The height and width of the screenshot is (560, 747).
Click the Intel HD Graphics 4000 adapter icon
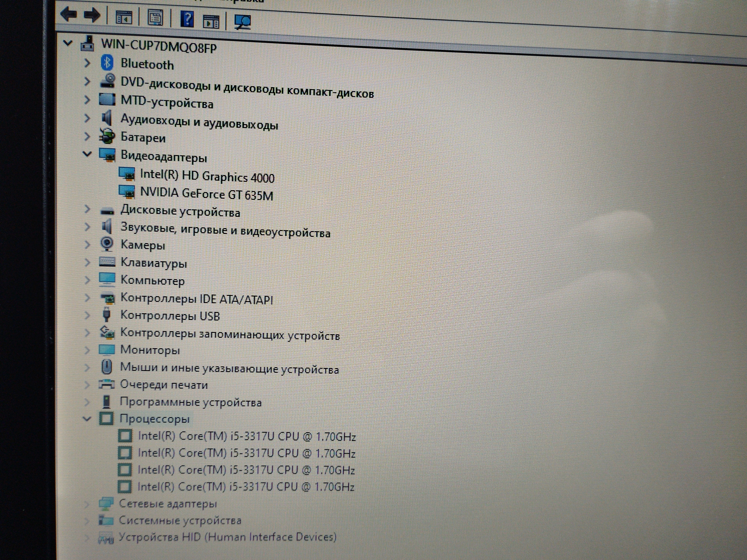click(x=126, y=173)
